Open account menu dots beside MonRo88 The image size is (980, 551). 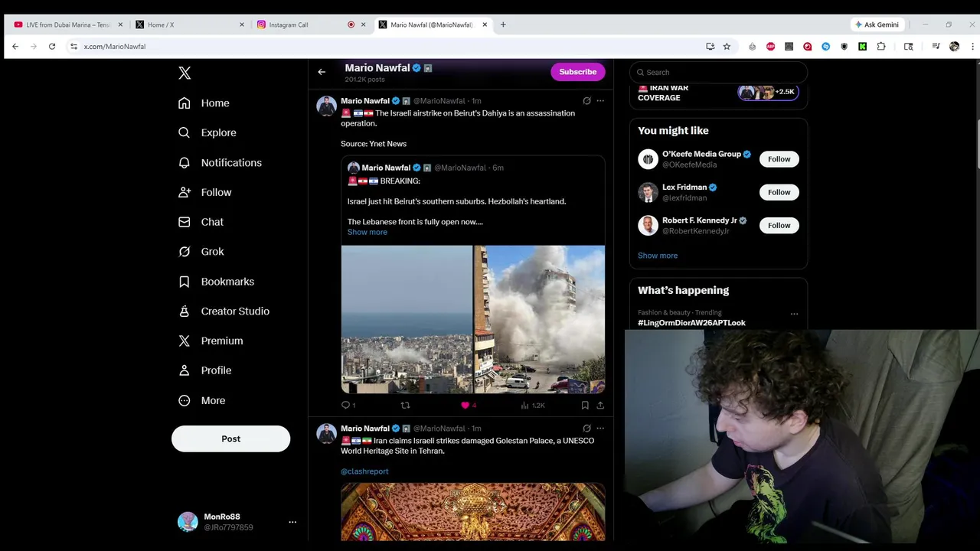(x=292, y=522)
